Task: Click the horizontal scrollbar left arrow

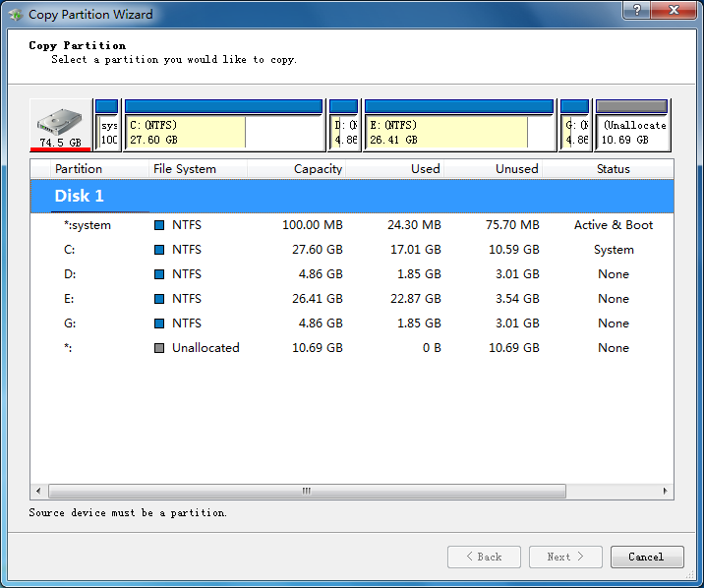Action: click(x=38, y=491)
